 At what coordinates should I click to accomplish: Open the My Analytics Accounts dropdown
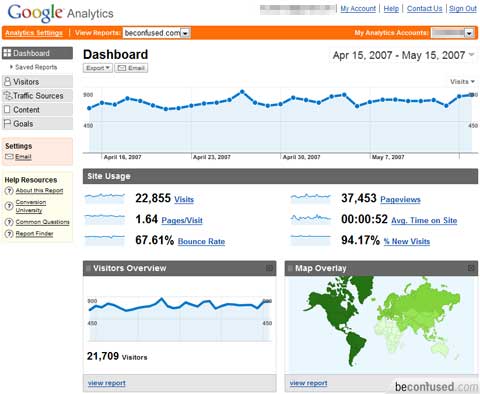452,33
